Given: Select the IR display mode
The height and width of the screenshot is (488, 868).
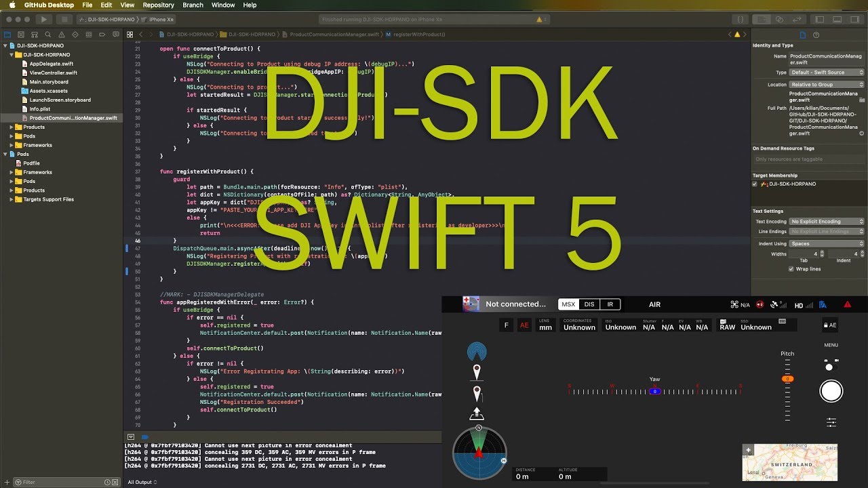Looking at the screenshot, I should pos(610,304).
